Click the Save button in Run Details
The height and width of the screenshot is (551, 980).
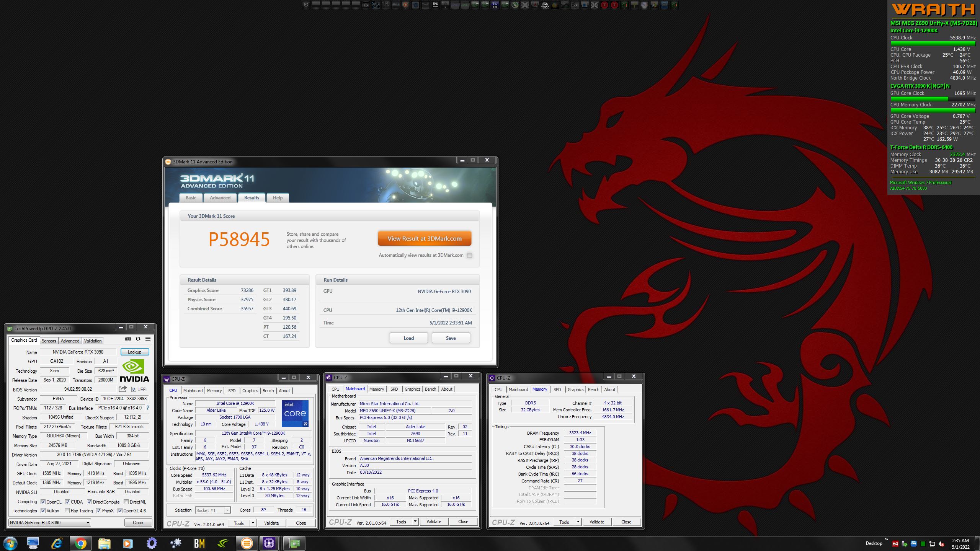451,338
